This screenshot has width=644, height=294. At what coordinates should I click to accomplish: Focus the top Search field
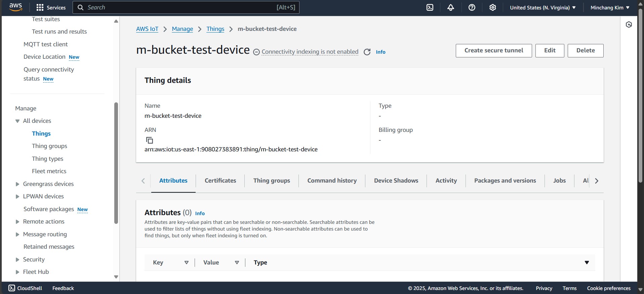click(186, 7)
